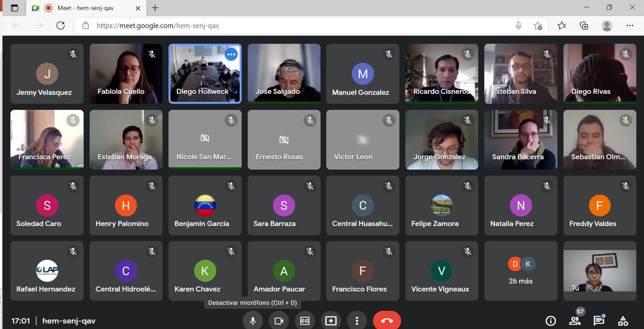Open the browser favorites list
Viewport: 644px width, 329px height.
562,25
